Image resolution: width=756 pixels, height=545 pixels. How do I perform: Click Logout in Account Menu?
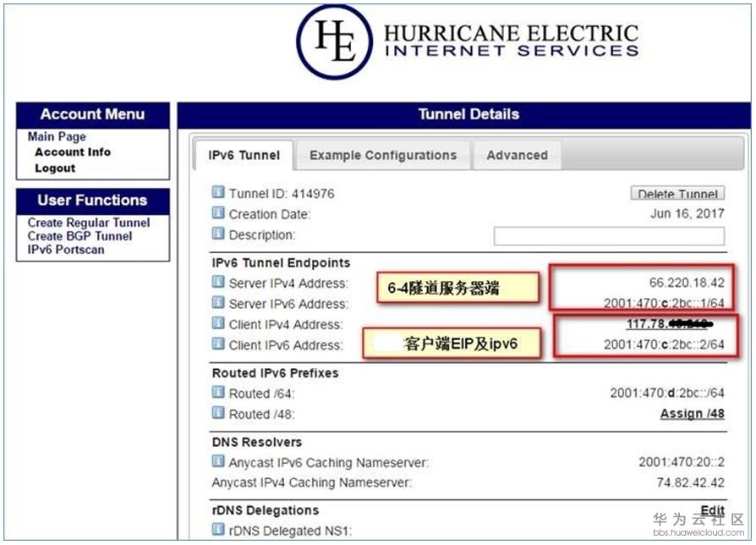pos(55,168)
